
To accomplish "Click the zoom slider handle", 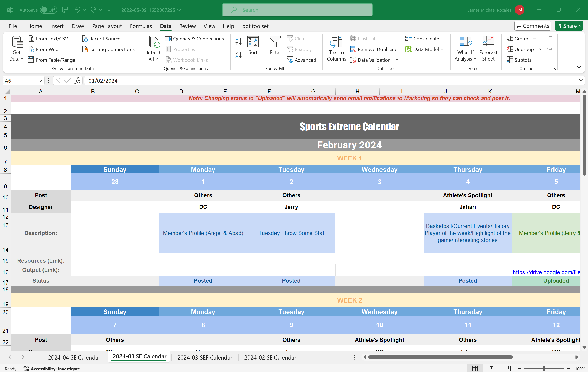I will [544, 369].
